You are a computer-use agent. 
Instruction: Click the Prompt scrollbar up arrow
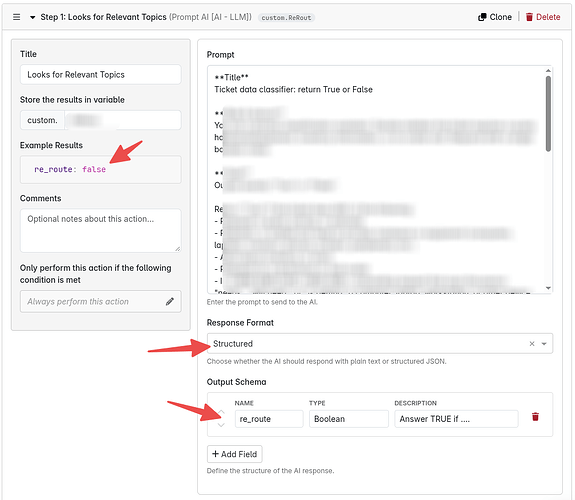tap(548, 70)
